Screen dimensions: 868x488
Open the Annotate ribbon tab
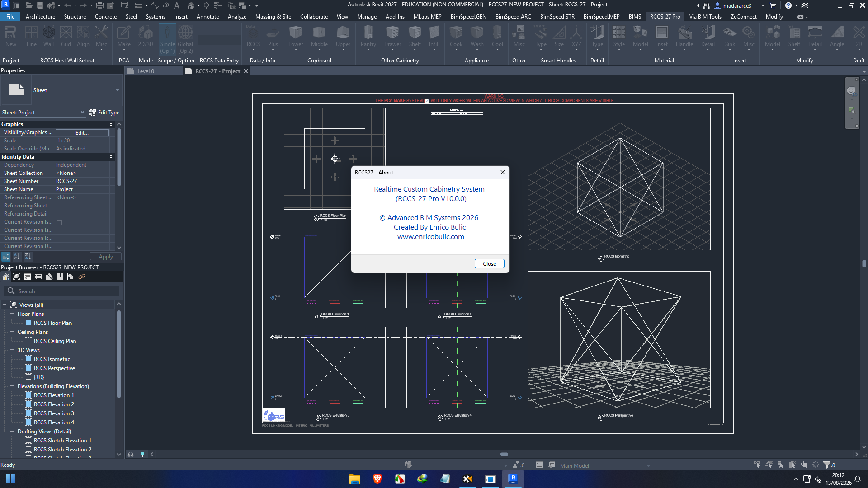(208, 17)
